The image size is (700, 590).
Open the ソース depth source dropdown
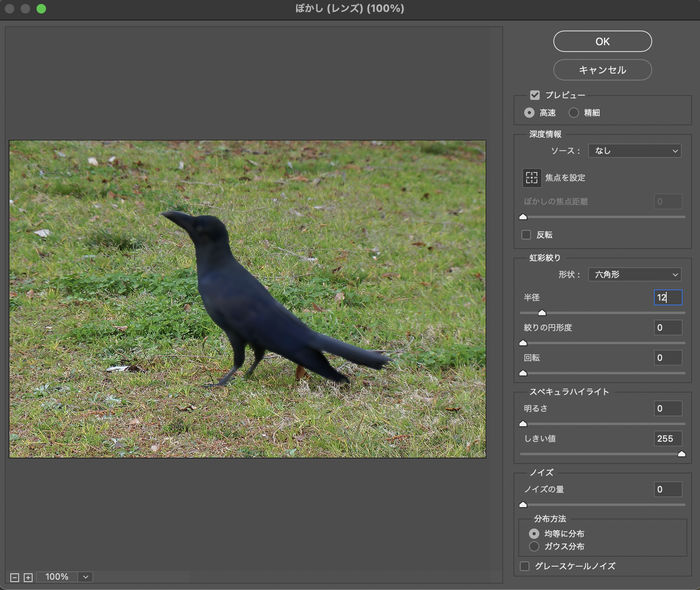(x=635, y=151)
